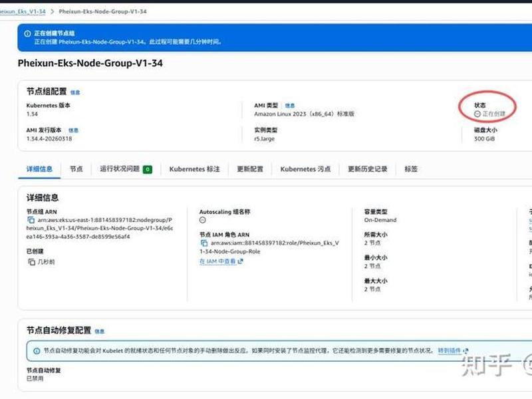Click the node IAM role ARN text
Screen dimensions: 532x399
pyautogui.click(x=269, y=247)
